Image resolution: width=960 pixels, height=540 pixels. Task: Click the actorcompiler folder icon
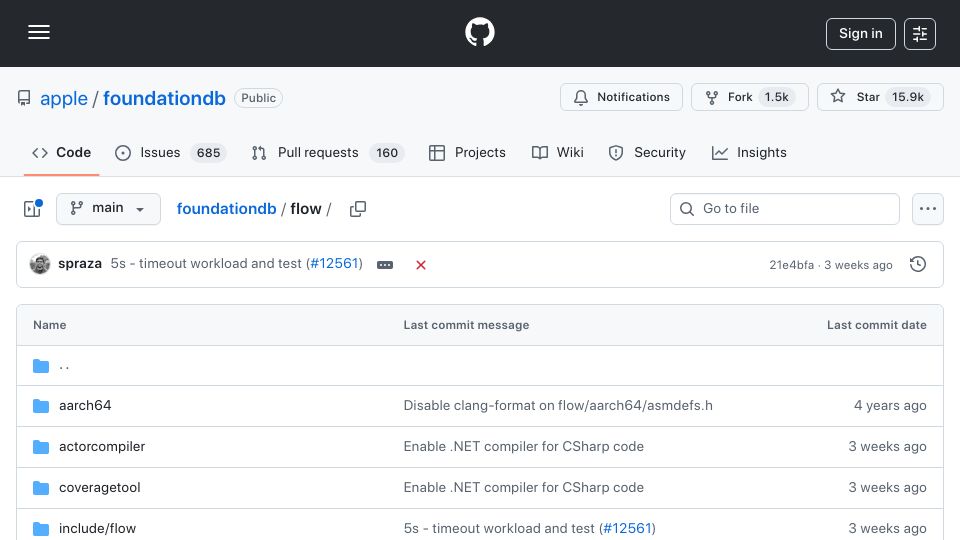[x=41, y=446]
